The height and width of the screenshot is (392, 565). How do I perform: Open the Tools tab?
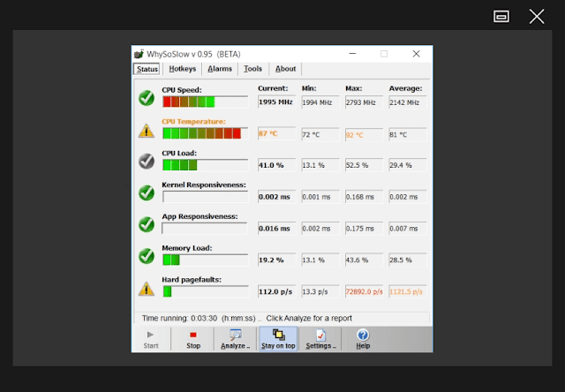(x=253, y=69)
